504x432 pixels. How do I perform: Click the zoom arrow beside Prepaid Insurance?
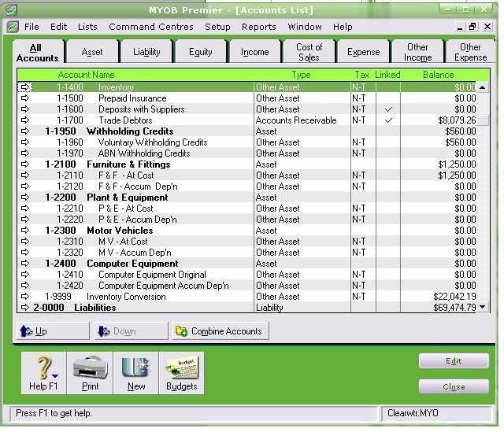(x=24, y=98)
